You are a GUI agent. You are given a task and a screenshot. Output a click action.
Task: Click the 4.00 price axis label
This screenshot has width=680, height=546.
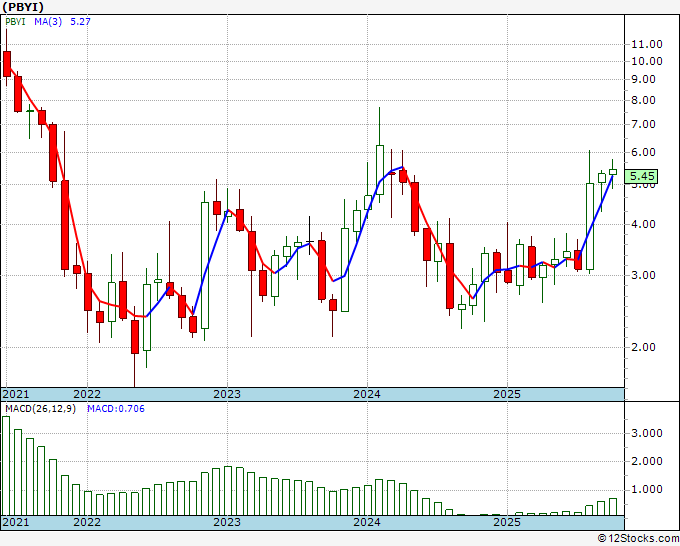[644, 224]
